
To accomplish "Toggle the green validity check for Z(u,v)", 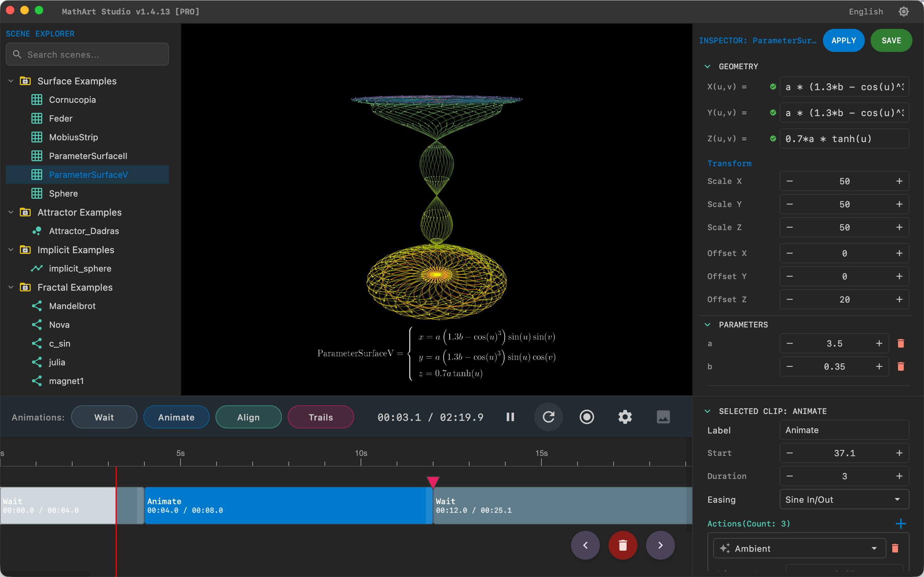I will coord(773,138).
